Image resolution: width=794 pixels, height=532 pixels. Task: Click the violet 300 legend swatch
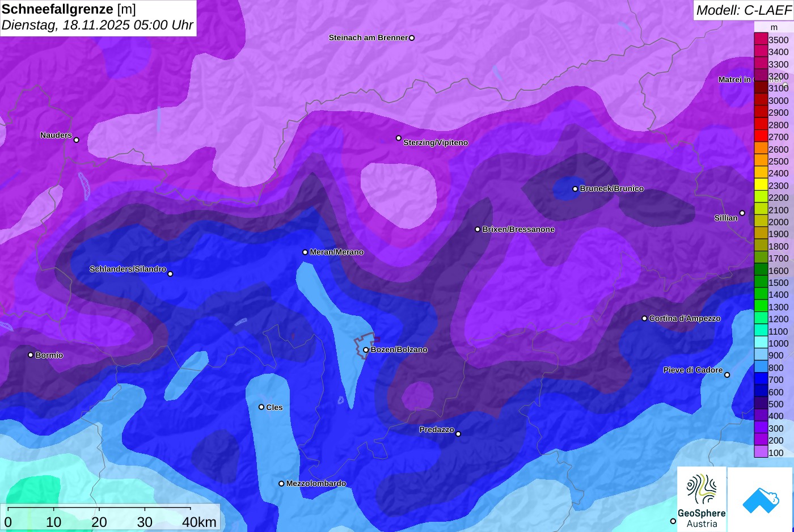[761, 428]
